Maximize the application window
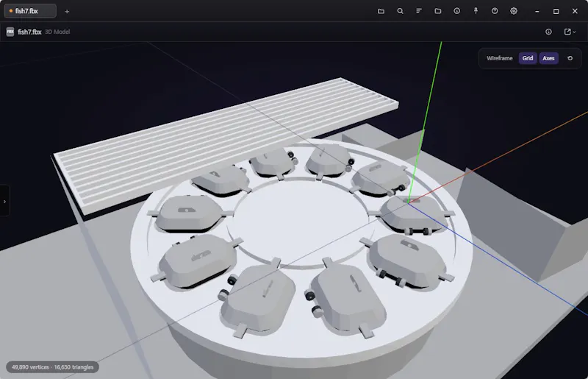This screenshot has height=379, width=588. tap(556, 11)
